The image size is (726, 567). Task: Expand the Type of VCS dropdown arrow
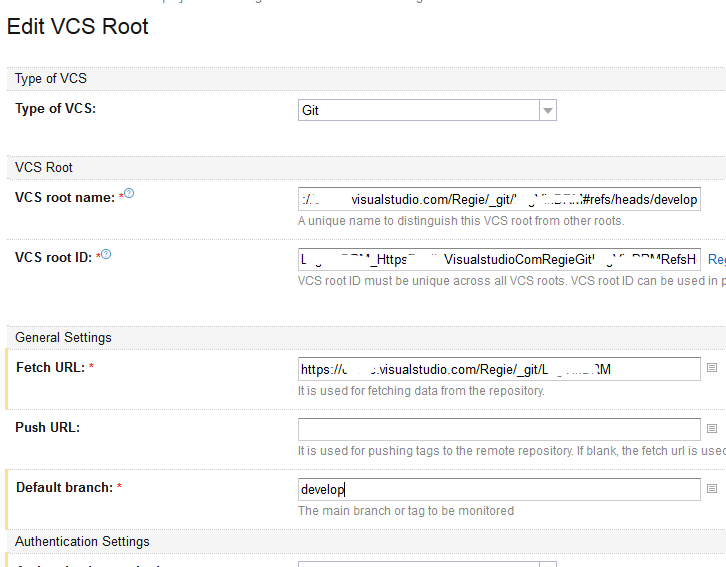coord(547,110)
